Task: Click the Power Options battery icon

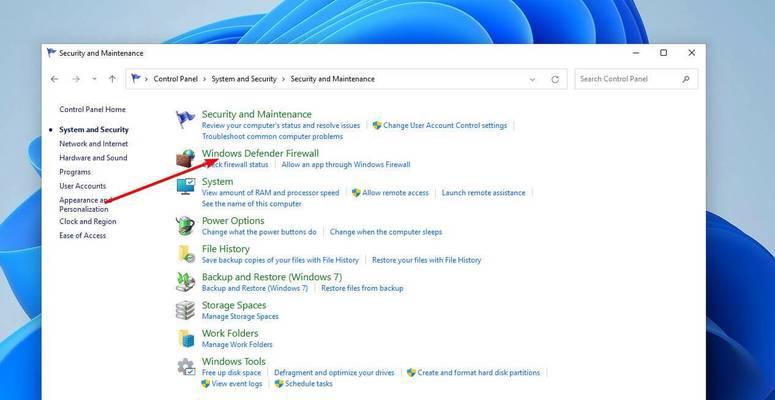Action: [185, 225]
